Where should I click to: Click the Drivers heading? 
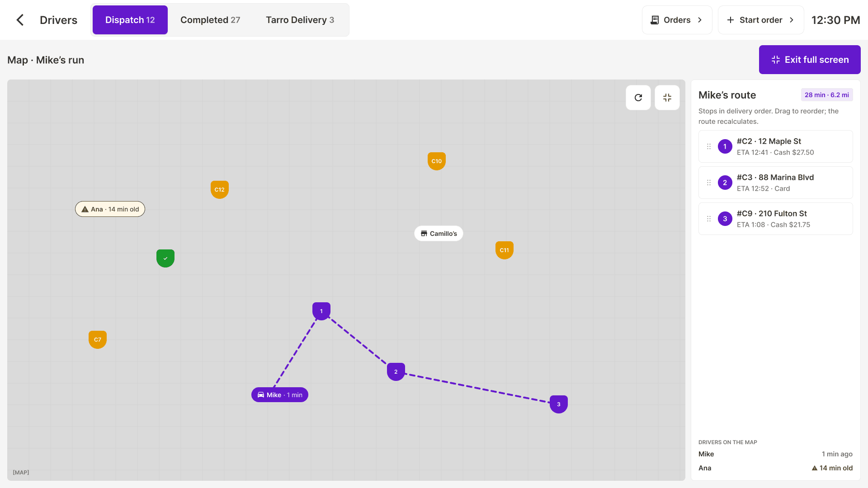tap(59, 20)
